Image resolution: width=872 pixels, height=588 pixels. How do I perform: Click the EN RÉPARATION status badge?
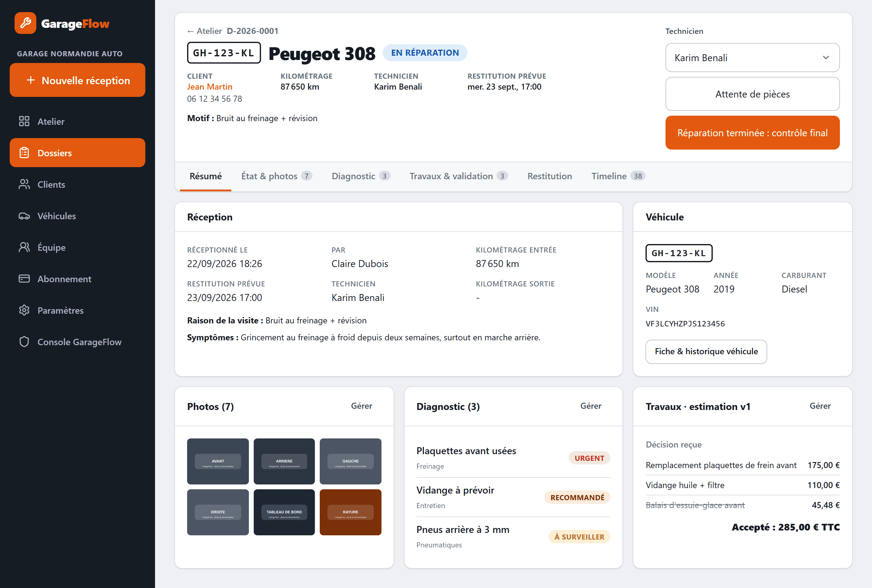click(x=425, y=52)
